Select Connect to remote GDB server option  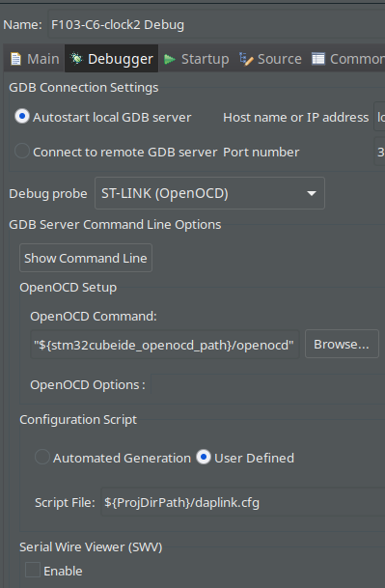point(22,152)
